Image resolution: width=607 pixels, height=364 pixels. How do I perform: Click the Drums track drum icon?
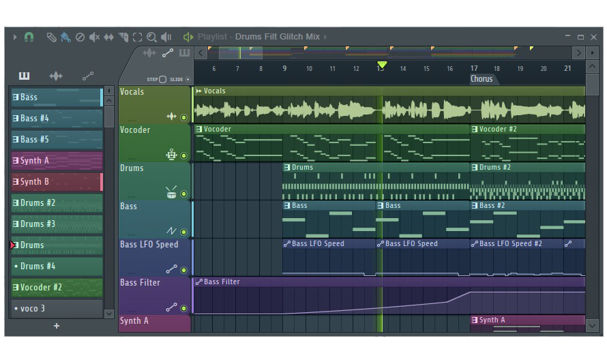(171, 192)
